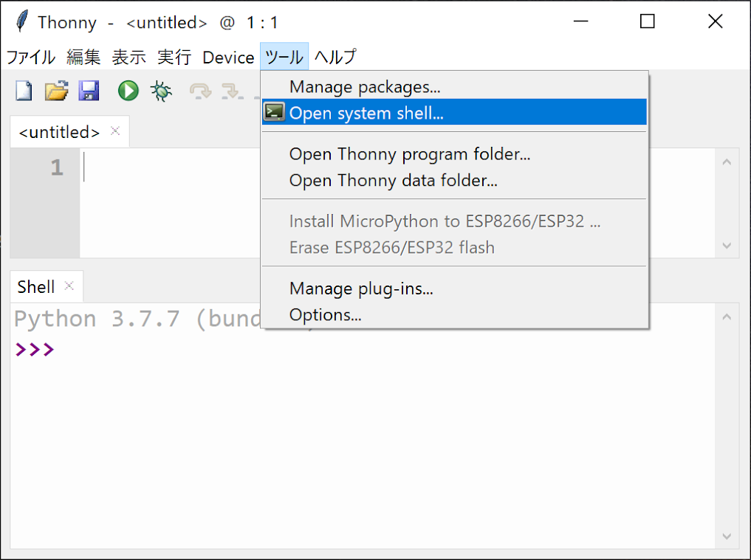
Task: Close the <untitled> editor tab
Action: click(115, 131)
